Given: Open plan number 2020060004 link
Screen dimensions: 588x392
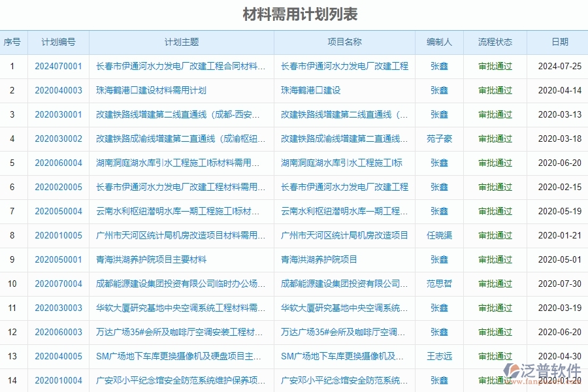Looking at the screenshot, I should 57,163.
